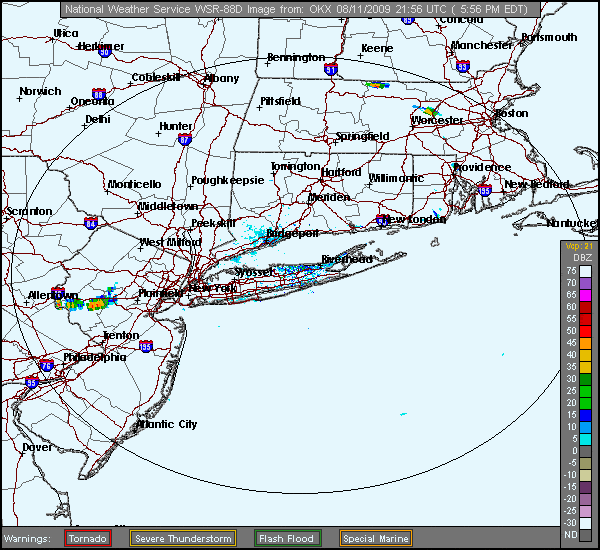Viewport: 600px width, 550px height.
Task: Click the I-95 shield beside New London
Action: click(381, 220)
